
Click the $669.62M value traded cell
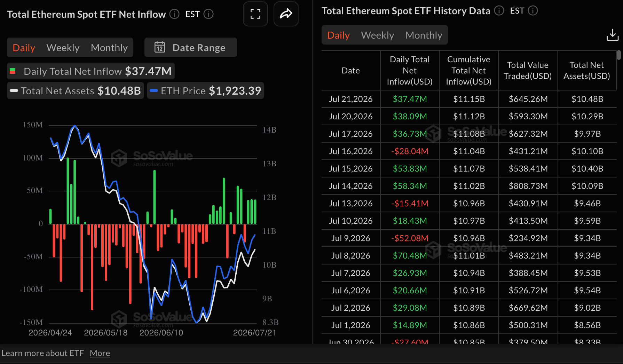[528, 308]
